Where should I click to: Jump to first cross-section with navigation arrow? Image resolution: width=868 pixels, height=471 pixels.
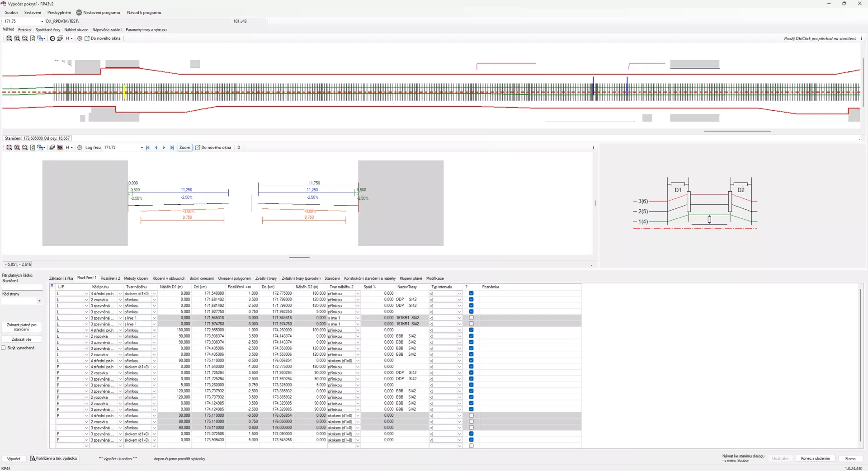[148, 147]
